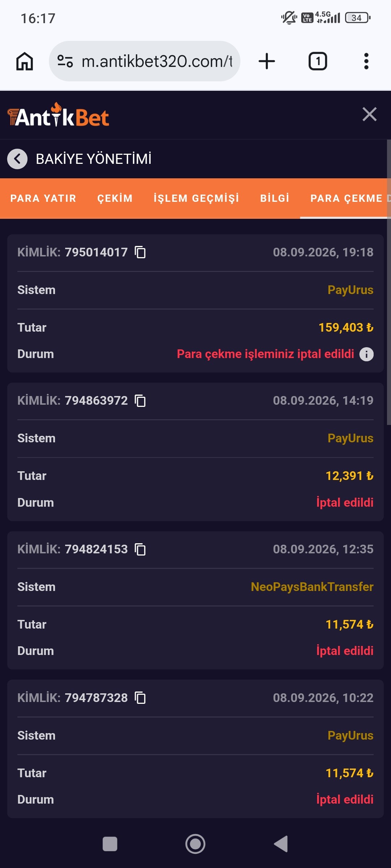
Task: Tap Android back triangle button
Action: point(281,844)
